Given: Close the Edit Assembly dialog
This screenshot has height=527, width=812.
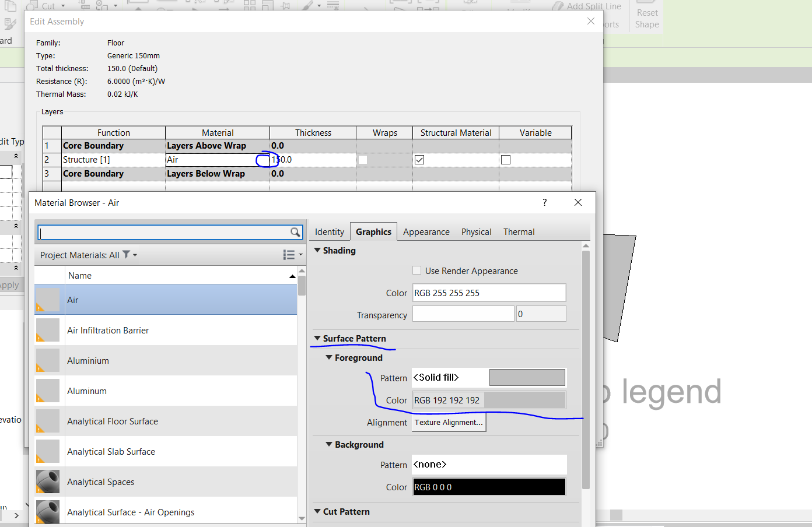Looking at the screenshot, I should (591, 21).
